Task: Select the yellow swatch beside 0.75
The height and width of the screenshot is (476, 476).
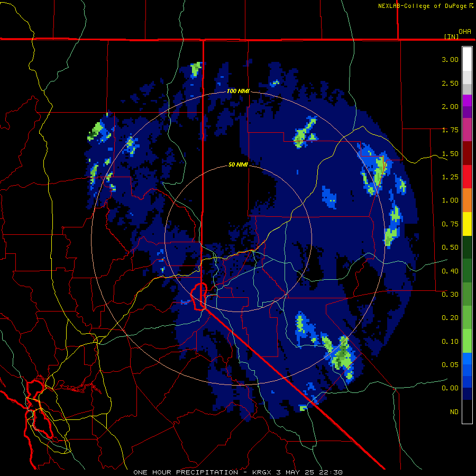Action: tap(467, 224)
